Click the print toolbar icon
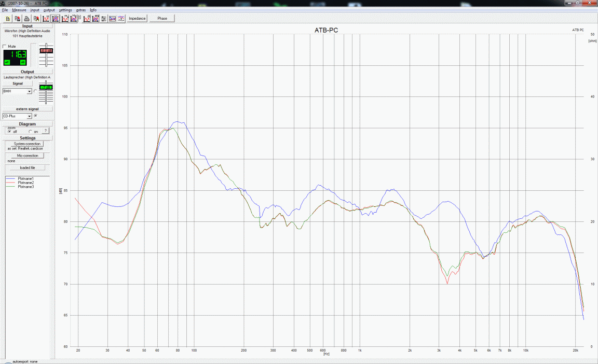Screen dimensions: 598x364 point(26,19)
